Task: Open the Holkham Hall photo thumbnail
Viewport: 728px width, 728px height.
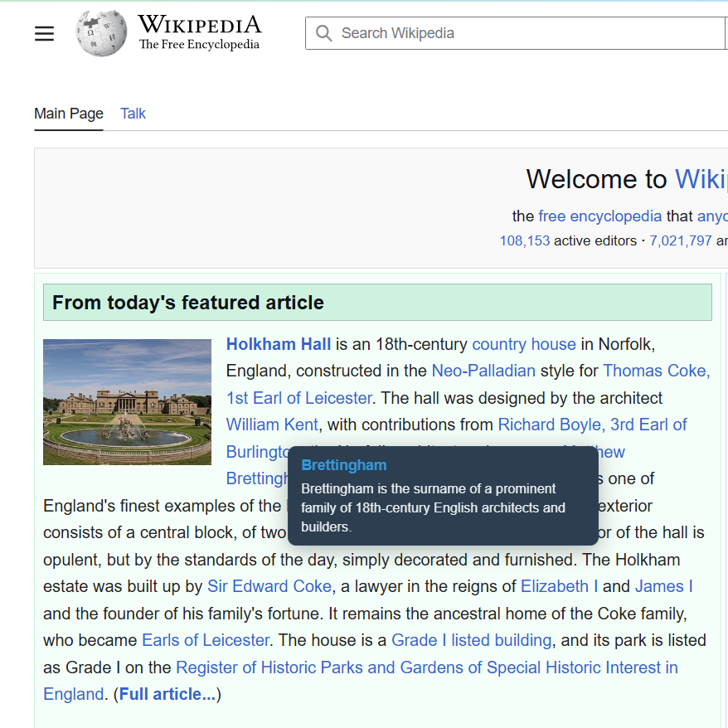Action: click(127, 401)
